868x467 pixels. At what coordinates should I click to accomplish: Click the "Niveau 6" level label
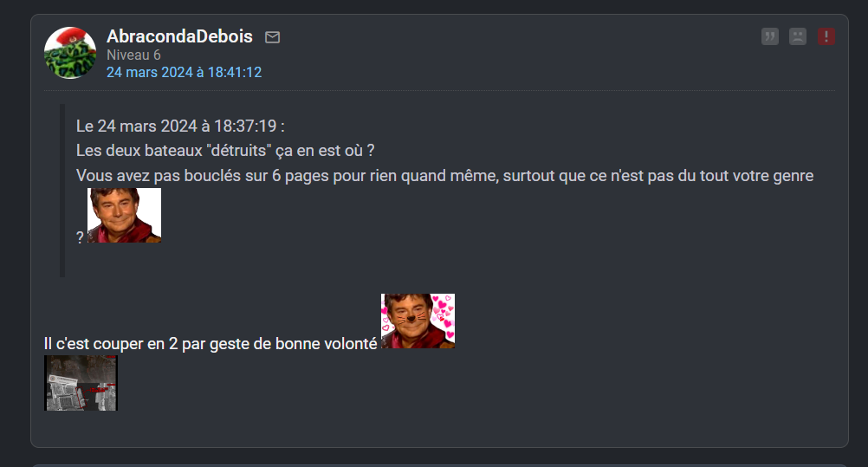pyautogui.click(x=133, y=55)
